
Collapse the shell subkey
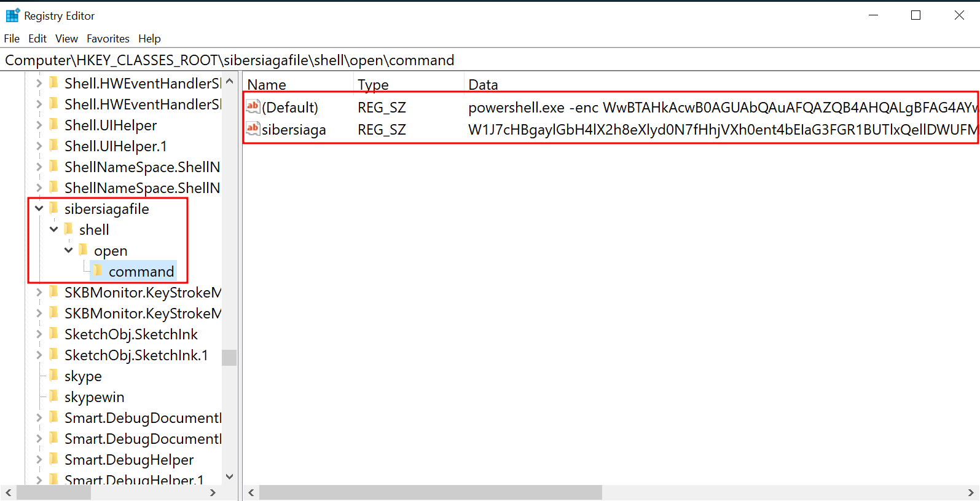click(53, 229)
